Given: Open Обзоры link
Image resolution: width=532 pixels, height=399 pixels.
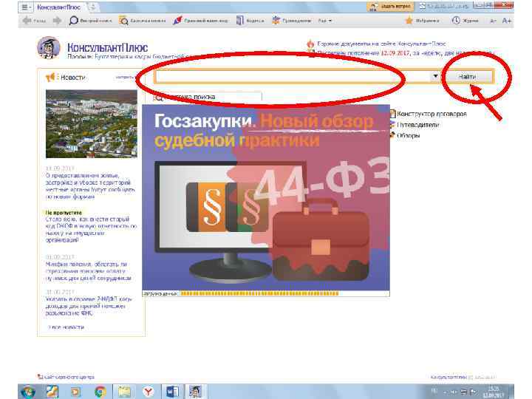Looking at the screenshot, I should [x=409, y=135].
